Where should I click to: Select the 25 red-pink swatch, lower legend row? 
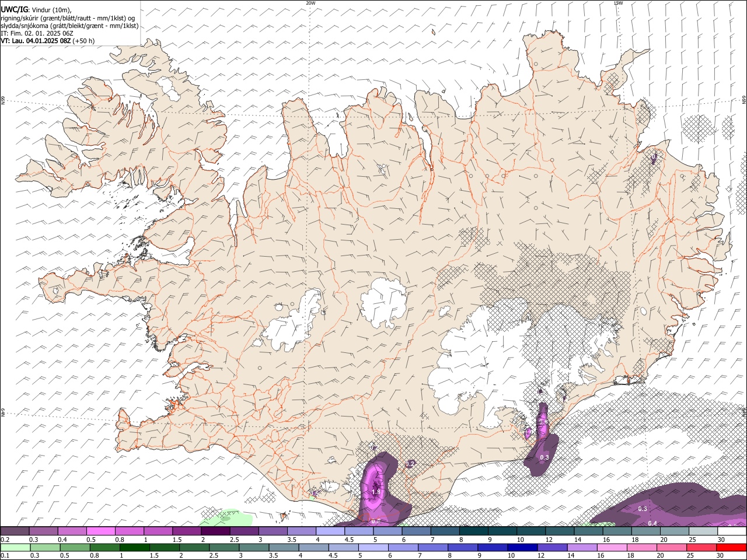pyautogui.click(x=701, y=548)
